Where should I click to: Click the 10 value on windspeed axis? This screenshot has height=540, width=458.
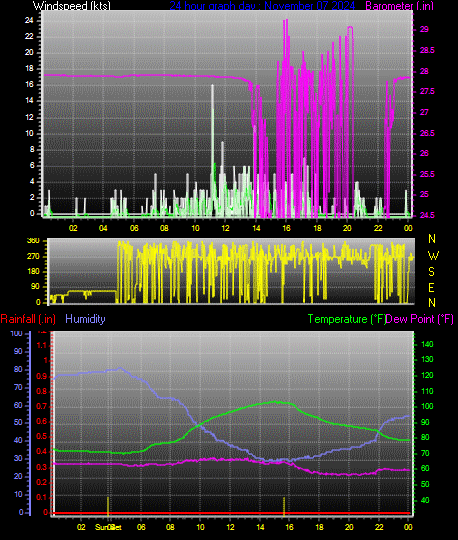[29, 133]
